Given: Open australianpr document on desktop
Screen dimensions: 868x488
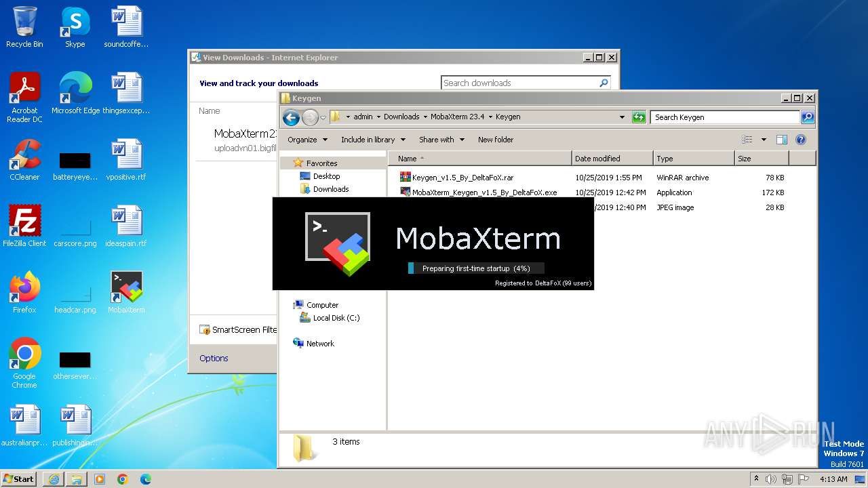Looking at the screenshot, I should (x=24, y=426).
